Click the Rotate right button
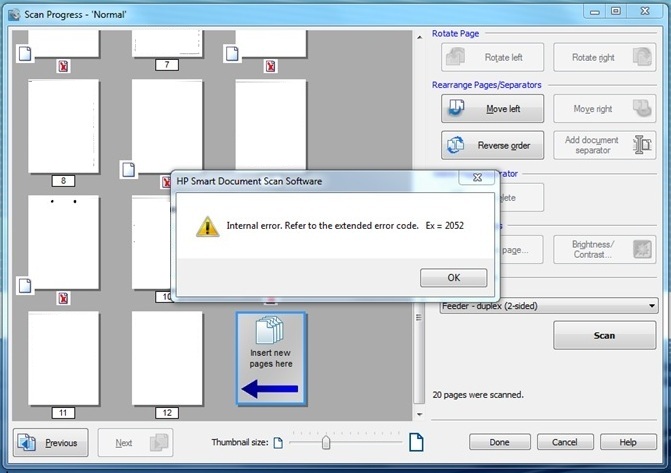This screenshot has height=473, width=671. pyautogui.click(x=604, y=57)
